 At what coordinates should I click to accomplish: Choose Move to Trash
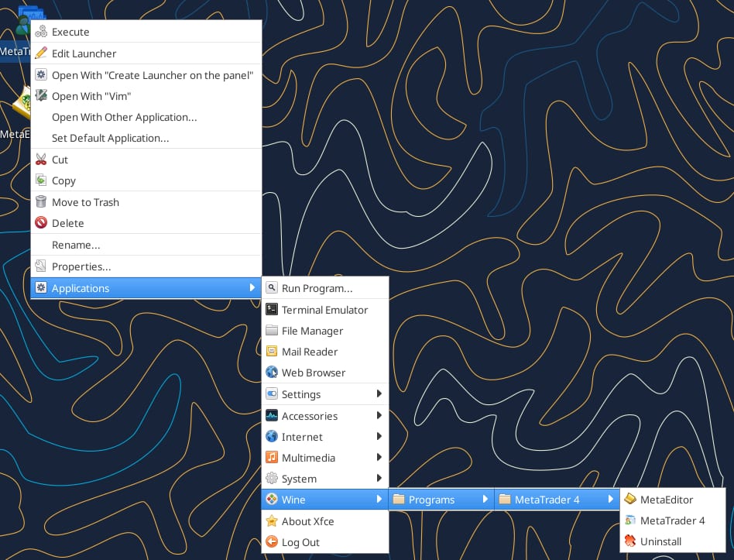click(x=85, y=202)
